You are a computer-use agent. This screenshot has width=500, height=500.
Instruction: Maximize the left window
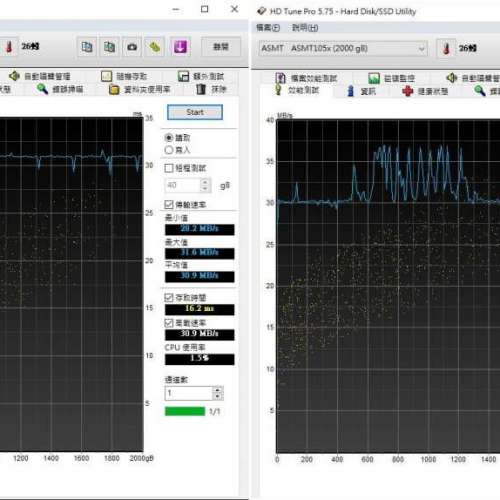point(205,9)
